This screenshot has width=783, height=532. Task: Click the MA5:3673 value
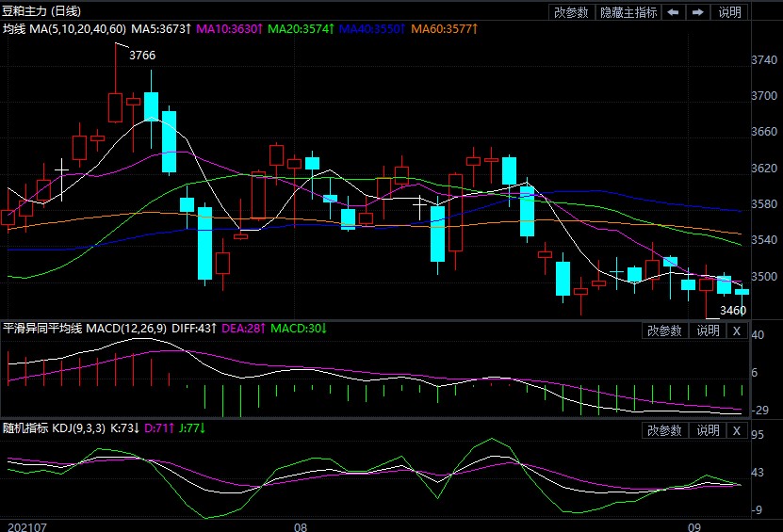161,29
